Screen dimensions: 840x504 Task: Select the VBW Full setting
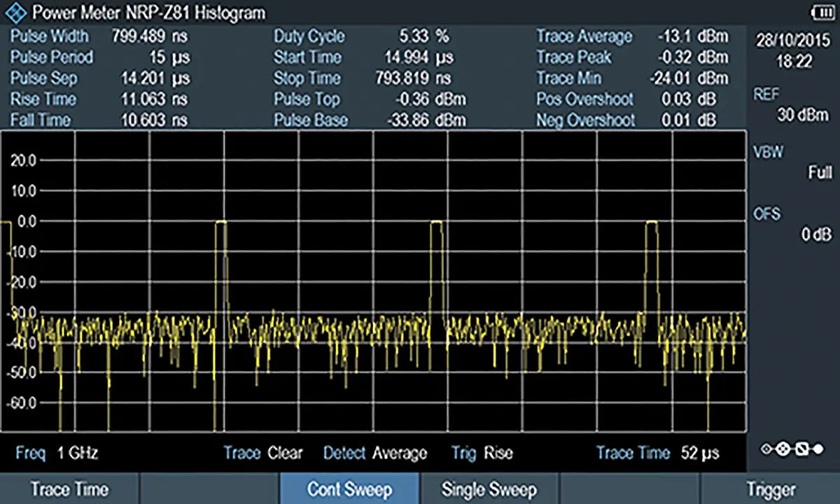coord(793,162)
